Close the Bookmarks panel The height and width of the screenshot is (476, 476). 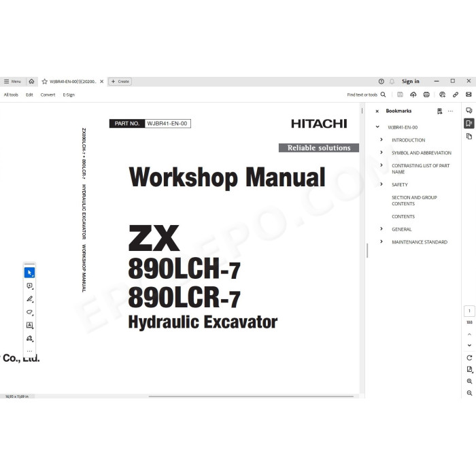pos(377,111)
